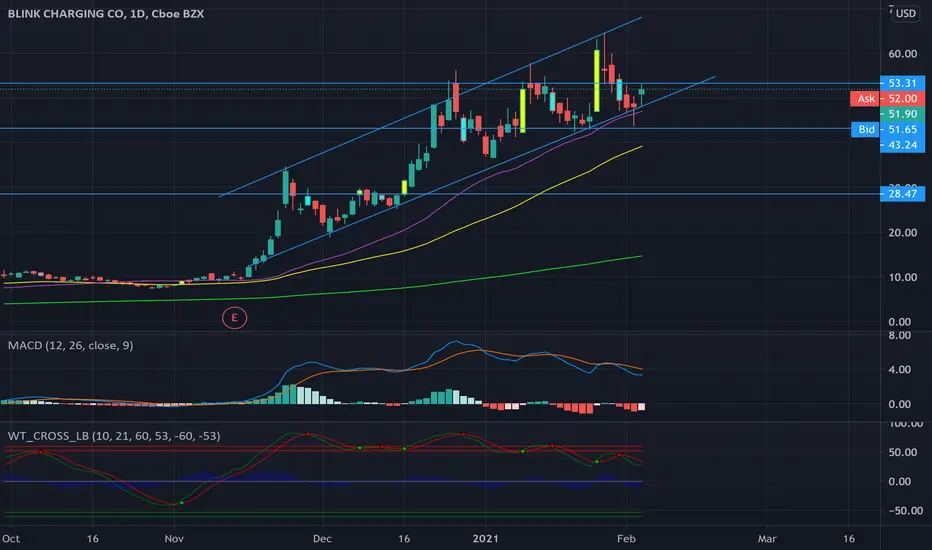This screenshot has height=550, width=932.
Task: Click 8.00 on the MACD scale
Action: (x=900, y=335)
